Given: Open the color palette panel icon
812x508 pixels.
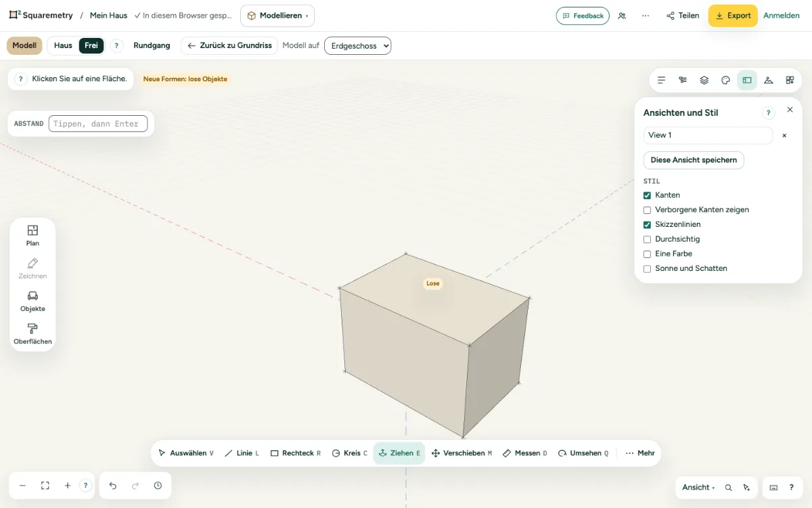Looking at the screenshot, I should 725,80.
